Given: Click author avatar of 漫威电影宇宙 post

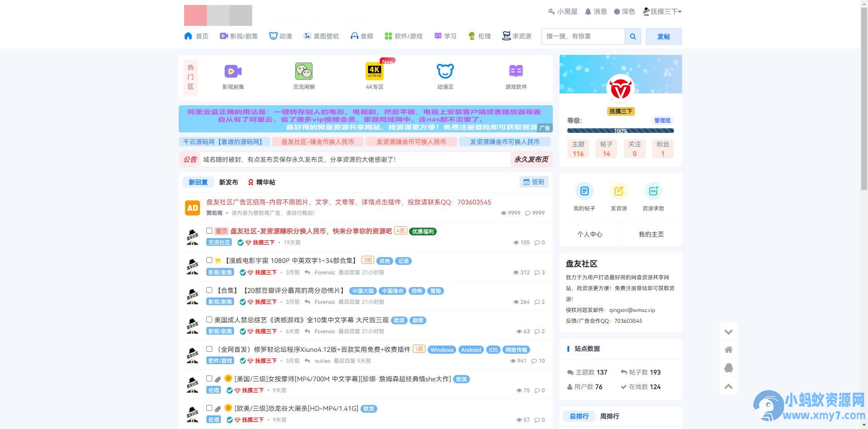Looking at the screenshot, I should coord(193,266).
